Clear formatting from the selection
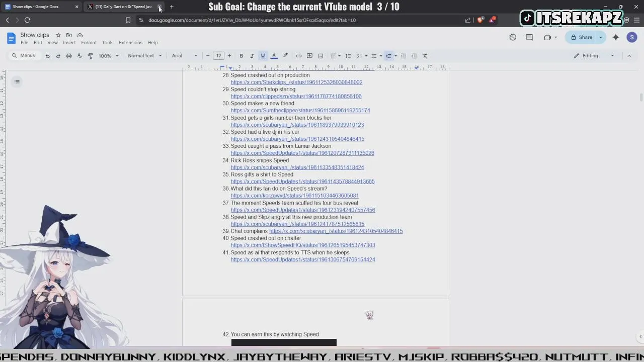644x362 pixels. (425, 56)
